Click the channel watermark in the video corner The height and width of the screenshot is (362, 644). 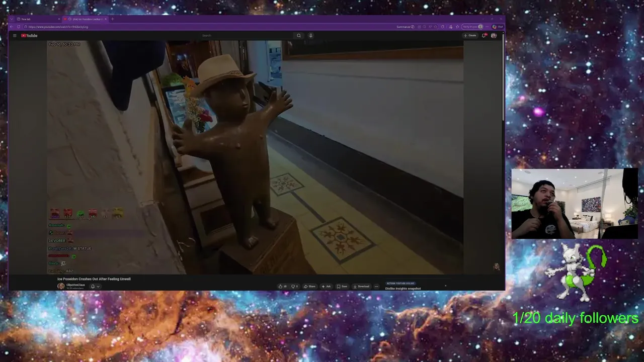coord(496,267)
